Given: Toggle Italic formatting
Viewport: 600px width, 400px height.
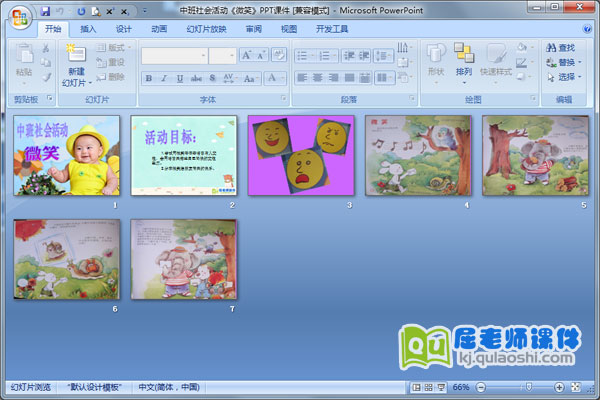Looking at the screenshot, I should (x=164, y=78).
